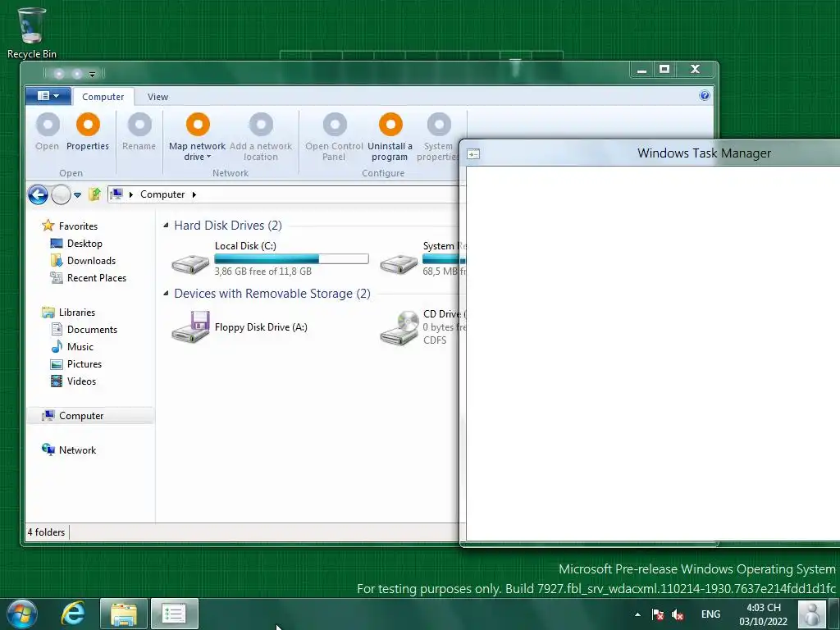The height and width of the screenshot is (630, 840).
Task: Open the Map network drive dropdown
Action: pos(198,137)
